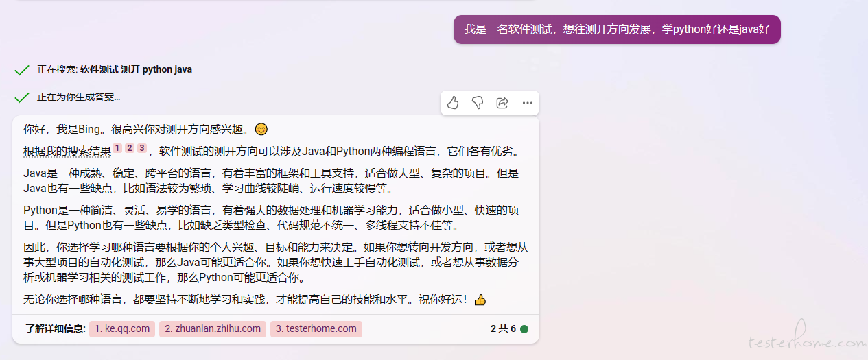Open the three-dot more options menu
The height and width of the screenshot is (360, 868).
528,103
